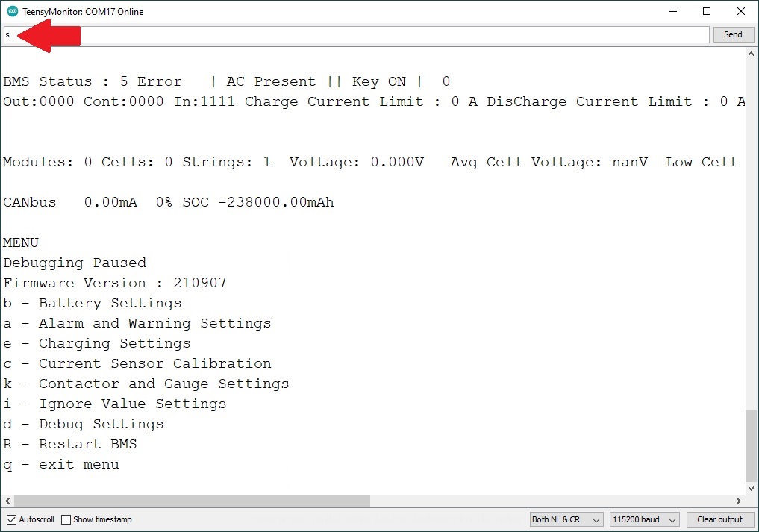
Task: Open the 115200 baud rate dropdown
Action: pos(644,519)
